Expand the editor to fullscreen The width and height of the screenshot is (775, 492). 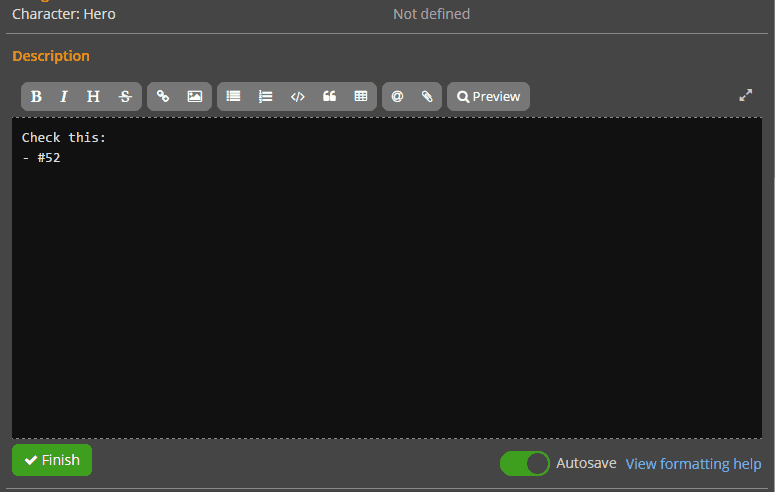pos(745,95)
